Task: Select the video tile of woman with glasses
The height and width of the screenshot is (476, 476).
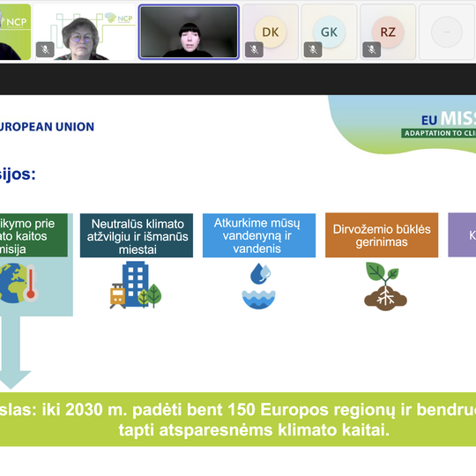Action: coord(85,32)
